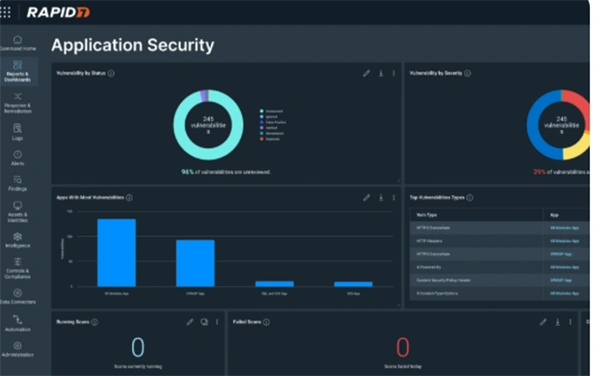Toggle the Verified legend entry

coord(268,128)
